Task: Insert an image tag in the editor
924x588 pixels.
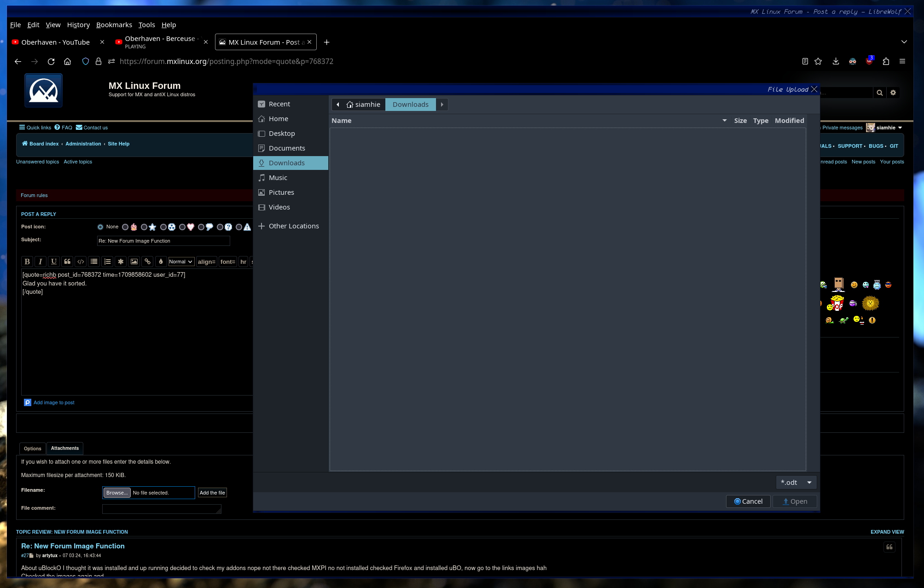Action: [x=134, y=262]
